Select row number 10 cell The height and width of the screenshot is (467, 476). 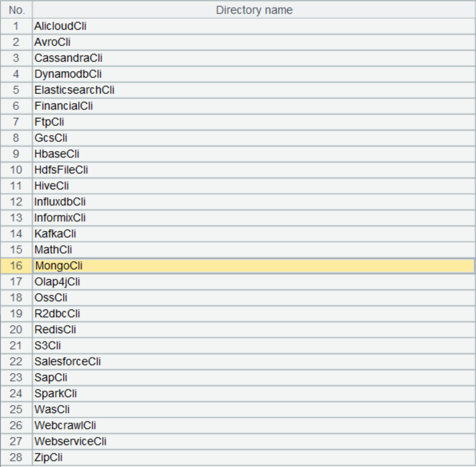pyautogui.click(x=17, y=170)
